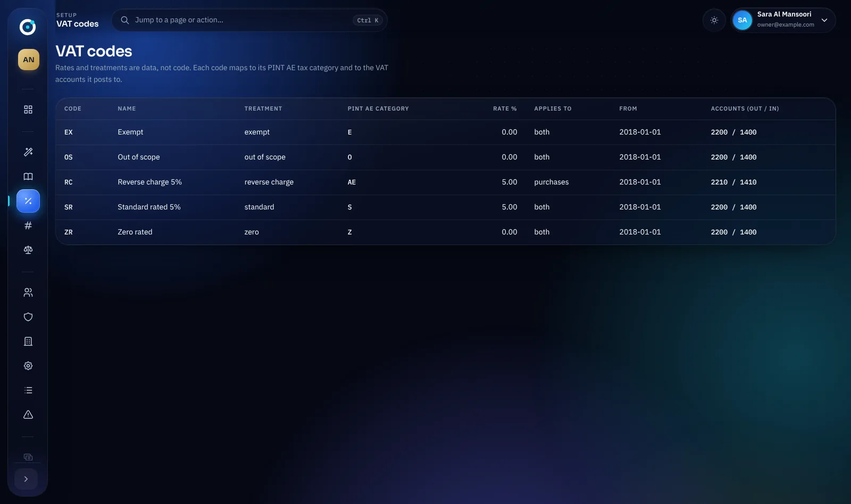Click the shield icon in sidebar
The width and height of the screenshot is (851, 504).
(x=28, y=317)
